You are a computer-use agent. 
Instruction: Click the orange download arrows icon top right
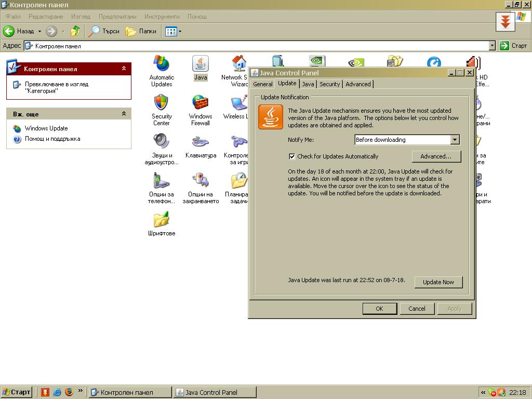point(505,22)
